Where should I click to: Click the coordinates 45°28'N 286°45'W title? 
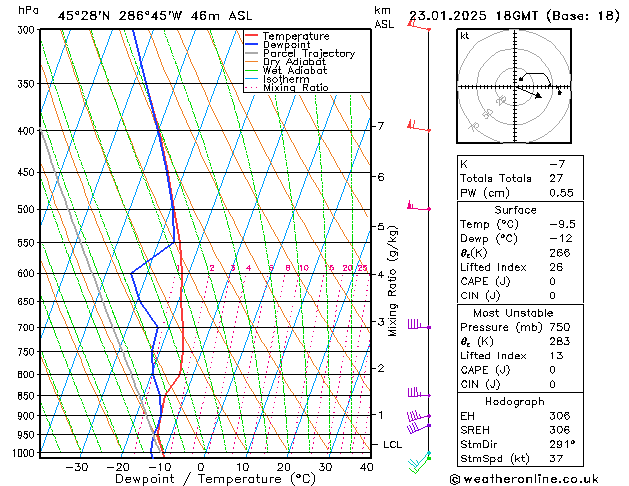(120, 16)
